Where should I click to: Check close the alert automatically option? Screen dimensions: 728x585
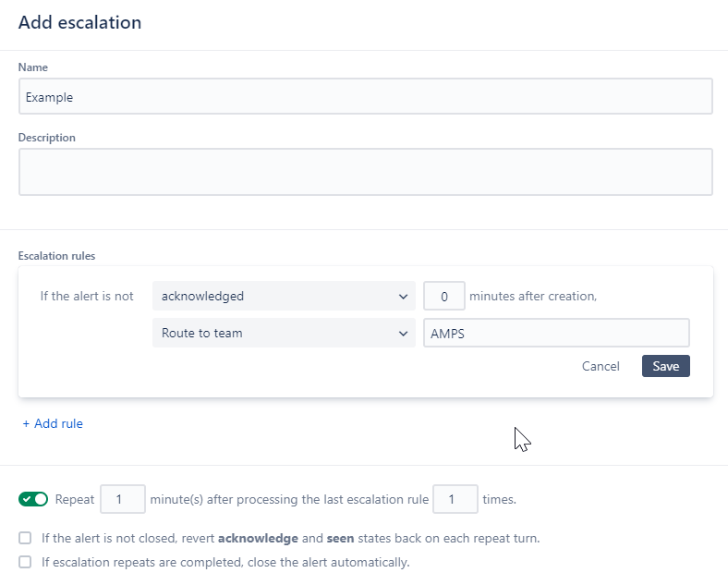coord(25,562)
